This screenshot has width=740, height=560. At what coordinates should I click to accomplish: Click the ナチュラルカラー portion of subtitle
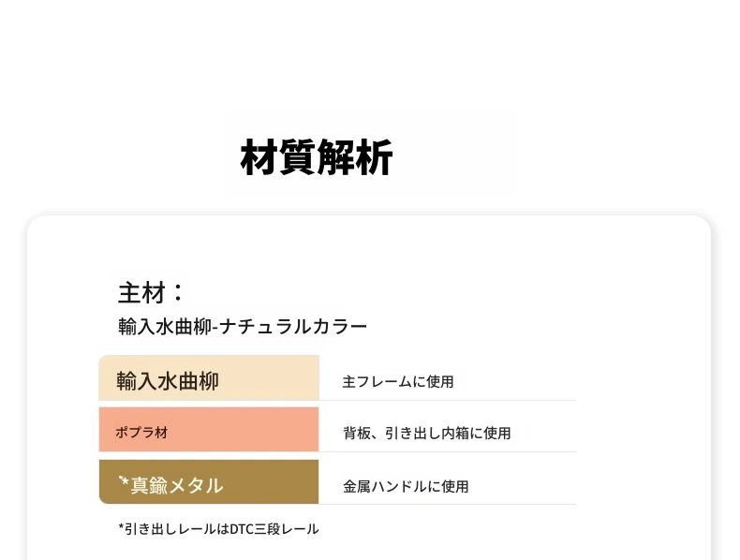point(293,327)
